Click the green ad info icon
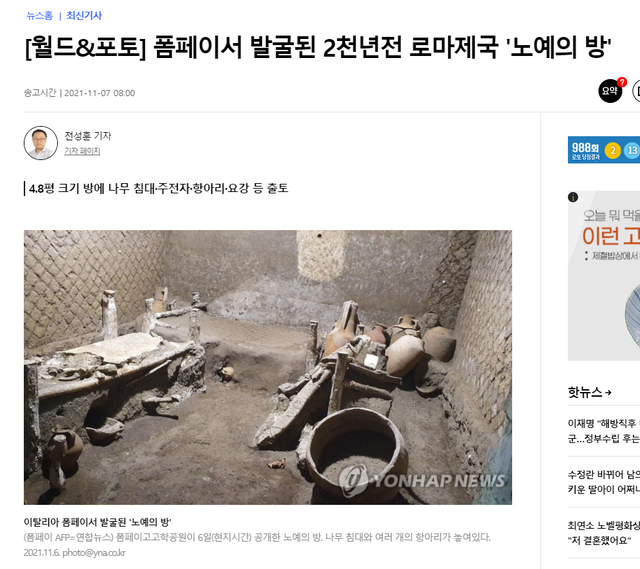This screenshot has width=640, height=569. (573, 197)
